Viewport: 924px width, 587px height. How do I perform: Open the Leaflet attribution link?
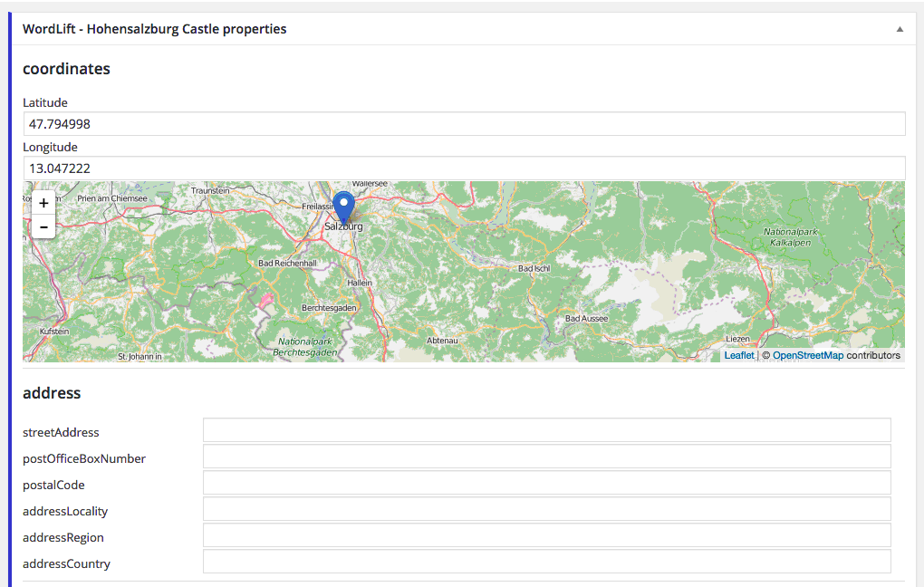[738, 356]
